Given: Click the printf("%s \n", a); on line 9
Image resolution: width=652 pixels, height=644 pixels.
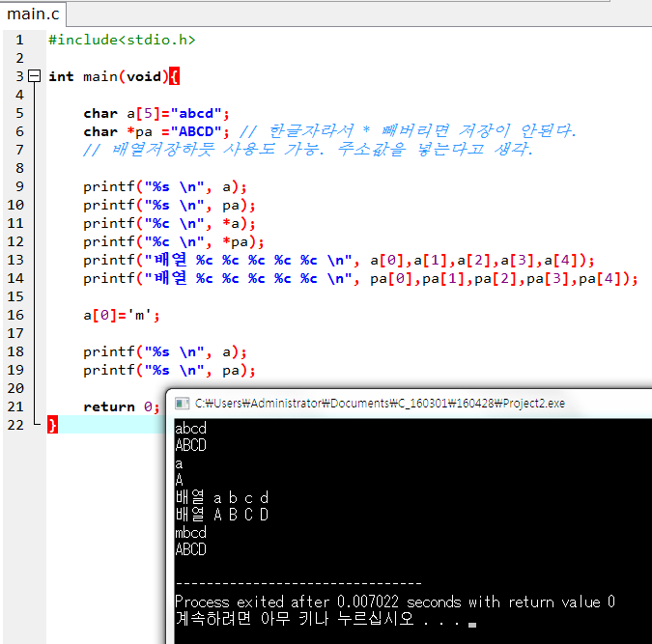Looking at the screenshot, I should click(165, 186).
